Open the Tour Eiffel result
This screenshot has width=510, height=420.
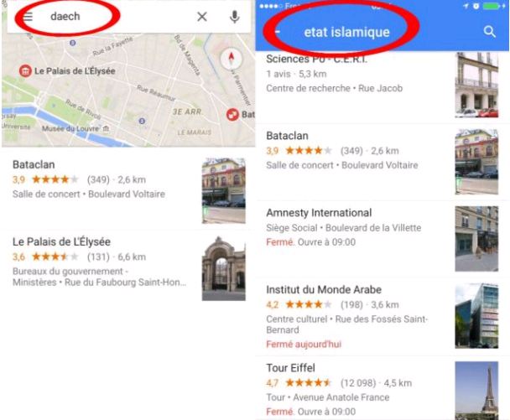coord(382,388)
